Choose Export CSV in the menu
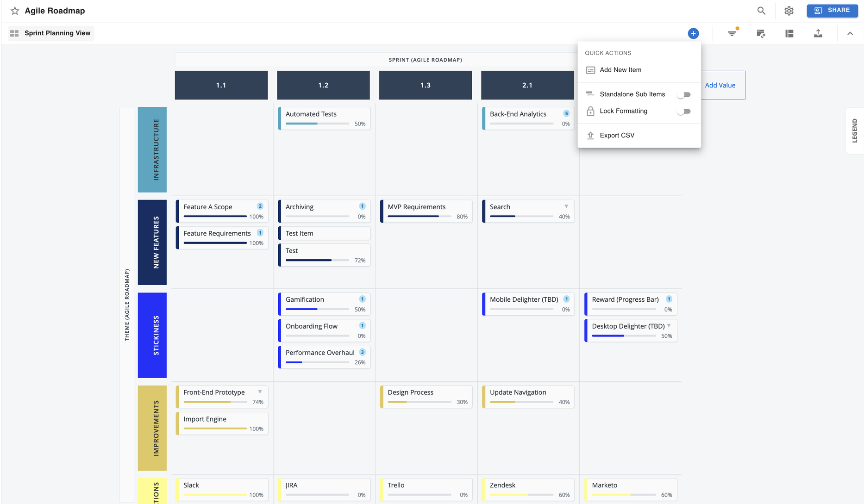 click(617, 135)
